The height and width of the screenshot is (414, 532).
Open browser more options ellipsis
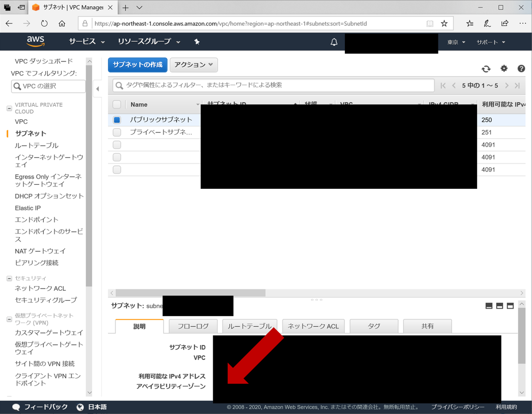coord(522,23)
